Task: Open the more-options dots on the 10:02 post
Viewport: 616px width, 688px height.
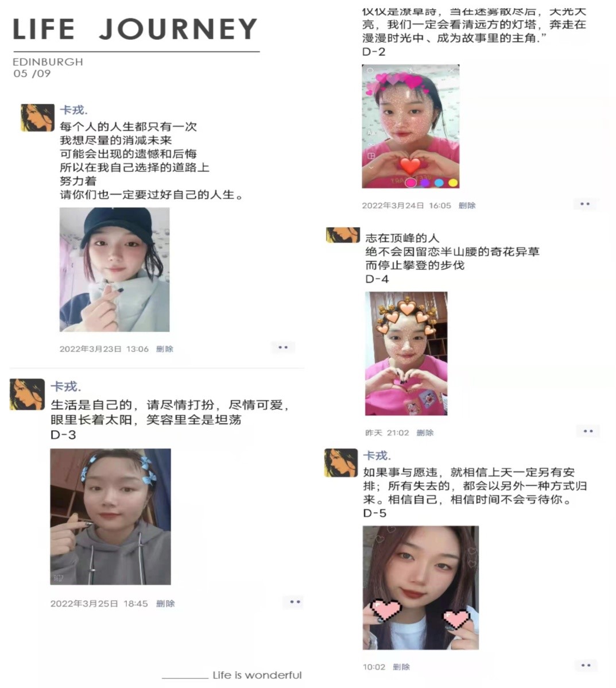Action: click(586, 666)
